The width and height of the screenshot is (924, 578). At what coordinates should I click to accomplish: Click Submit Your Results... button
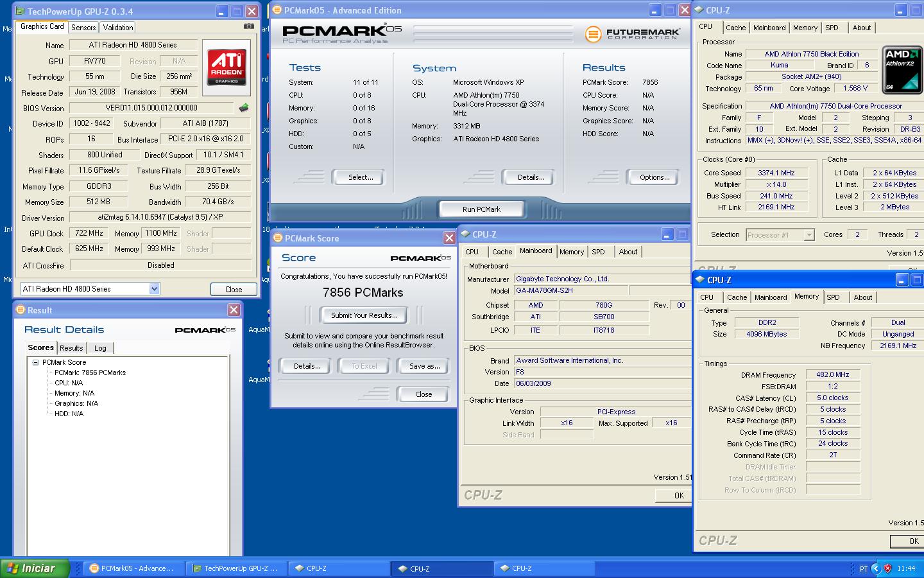tap(364, 315)
